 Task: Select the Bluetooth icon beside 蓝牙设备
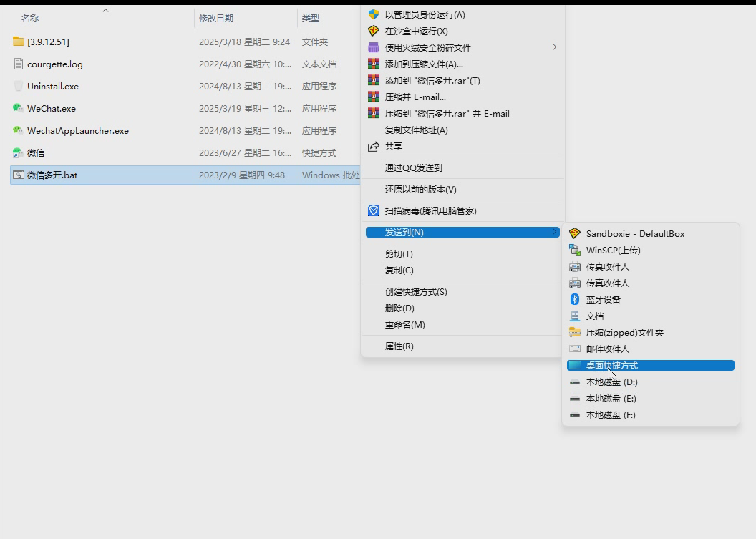click(576, 299)
